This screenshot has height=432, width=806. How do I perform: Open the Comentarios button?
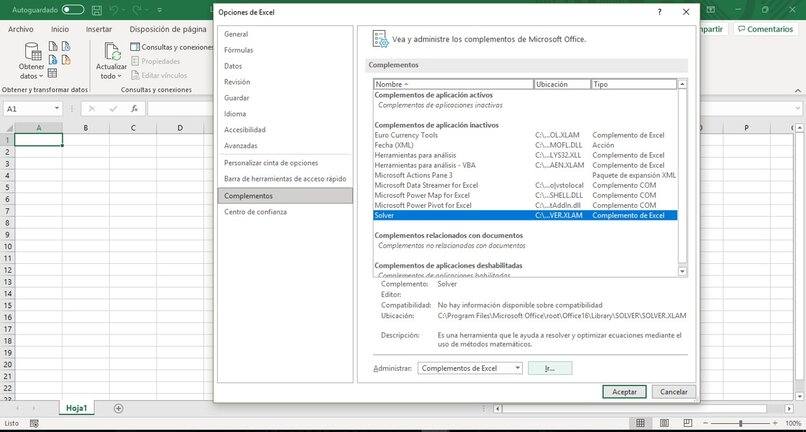pos(765,29)
